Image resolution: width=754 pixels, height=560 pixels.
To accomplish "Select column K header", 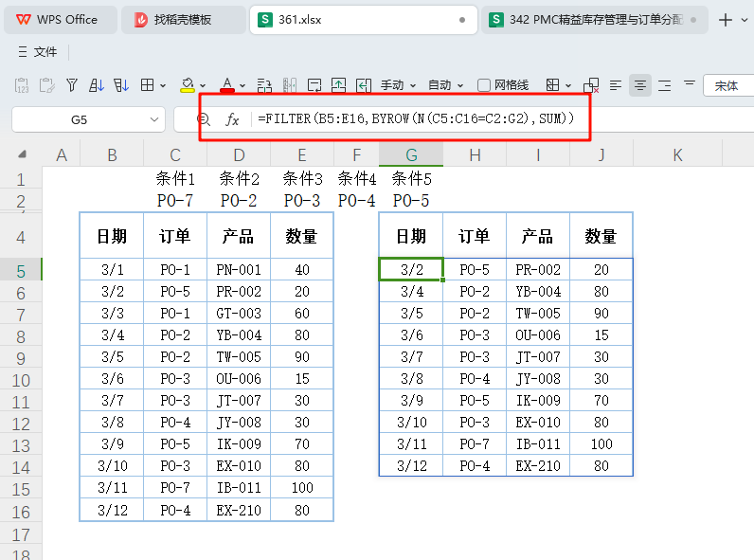I will pos(677,154).
